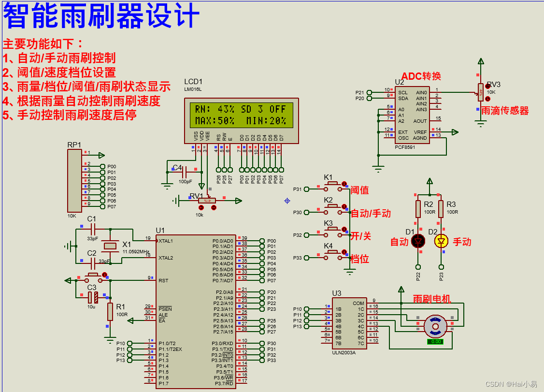Click the K2 auto/manual (自动/手动) pushbutton
544x392 pixels.
pos(333,209)
